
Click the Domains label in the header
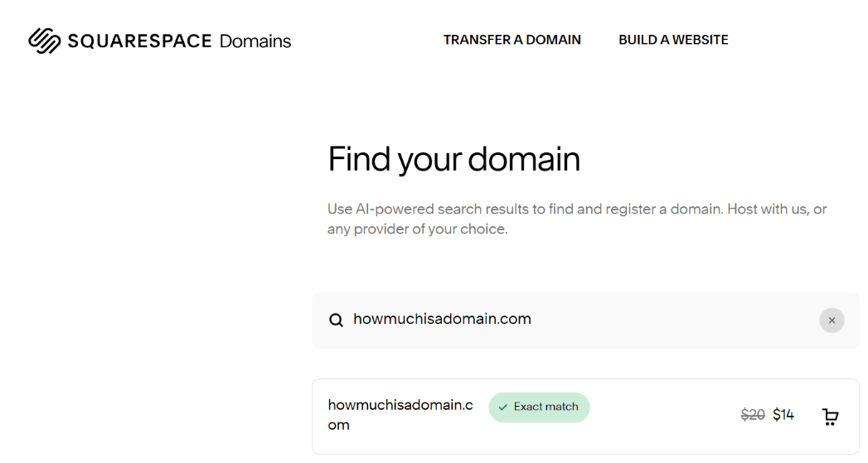255,41
